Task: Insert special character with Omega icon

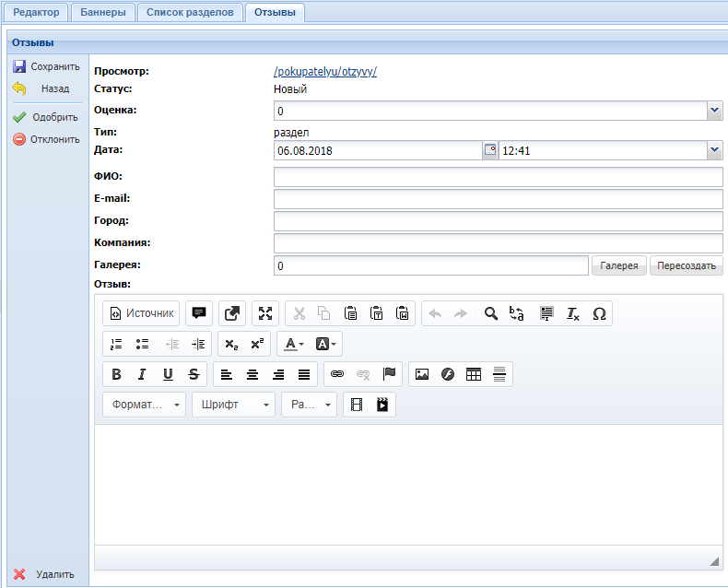Action: pos(599,313)
